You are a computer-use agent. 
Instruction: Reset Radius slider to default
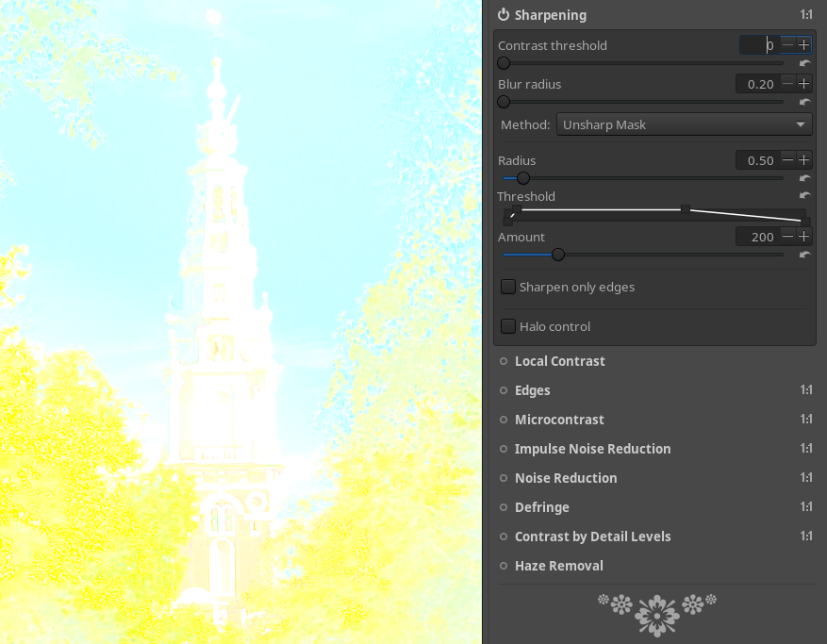[804, 178]
